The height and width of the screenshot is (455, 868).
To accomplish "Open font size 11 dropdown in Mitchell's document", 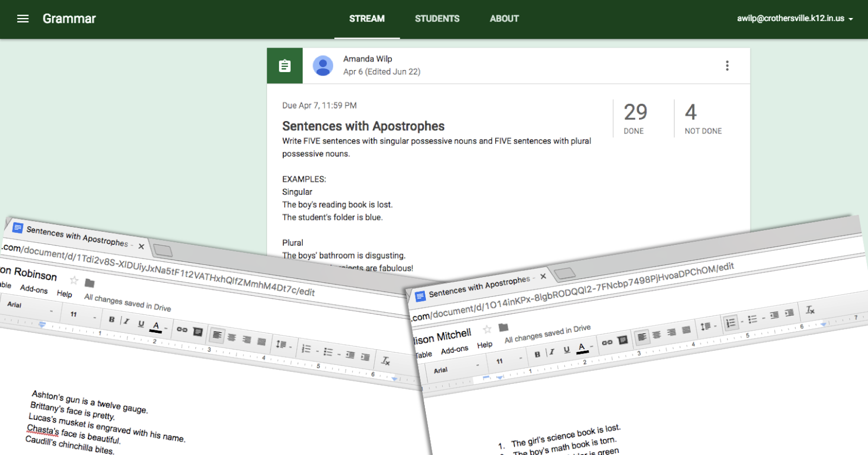I will point(509,359).
